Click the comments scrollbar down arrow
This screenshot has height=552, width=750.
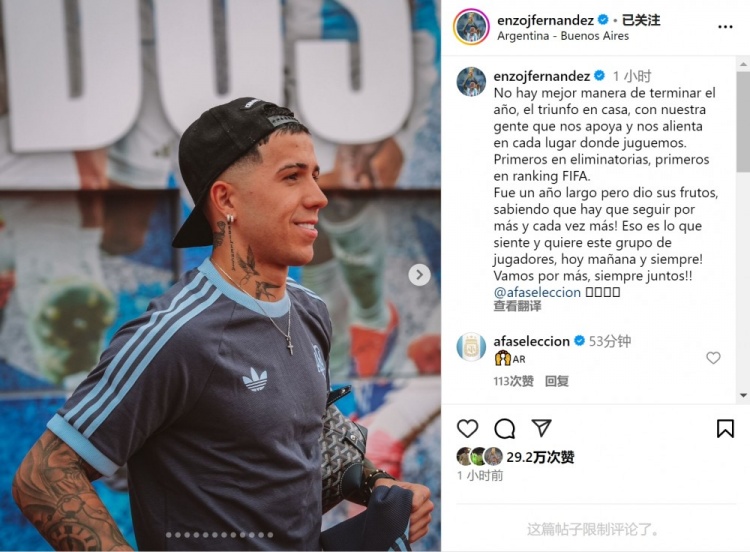pyautogui.click(x=743, y=396)
